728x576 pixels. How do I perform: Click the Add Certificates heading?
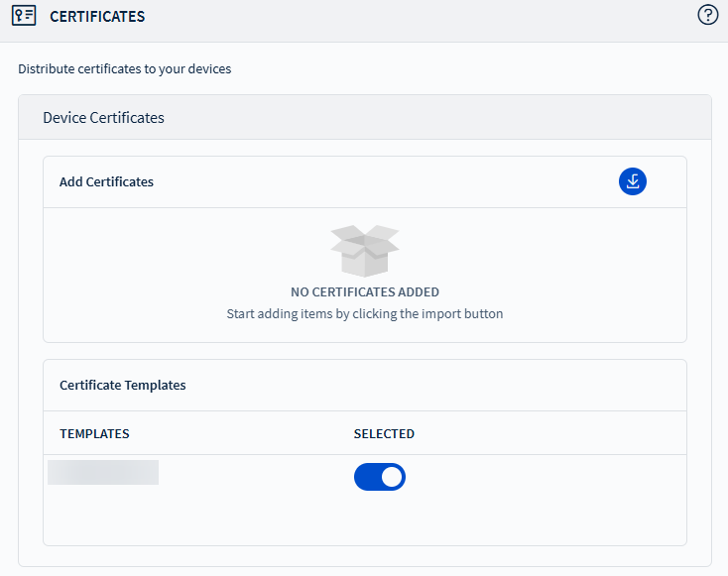tap(106, 182)
